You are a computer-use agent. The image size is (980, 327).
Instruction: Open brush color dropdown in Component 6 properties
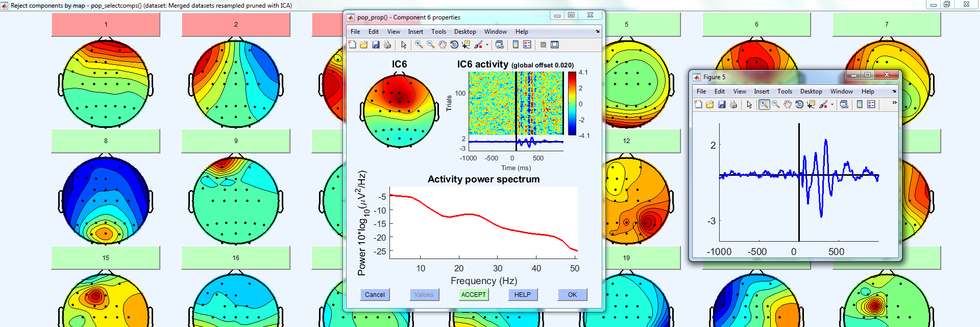click(x=487, y=45)
